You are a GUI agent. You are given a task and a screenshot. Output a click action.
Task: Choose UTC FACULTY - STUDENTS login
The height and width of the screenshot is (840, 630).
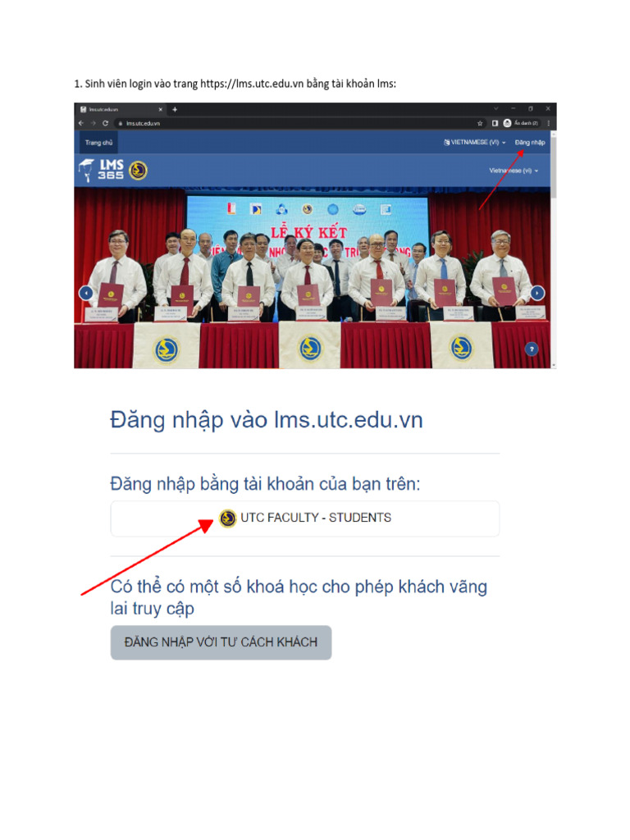pyautogui.click(x=305, y=518)
